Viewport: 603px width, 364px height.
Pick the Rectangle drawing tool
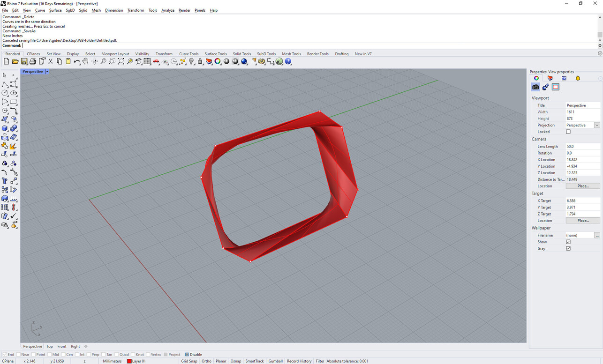(x=14, y=102)
